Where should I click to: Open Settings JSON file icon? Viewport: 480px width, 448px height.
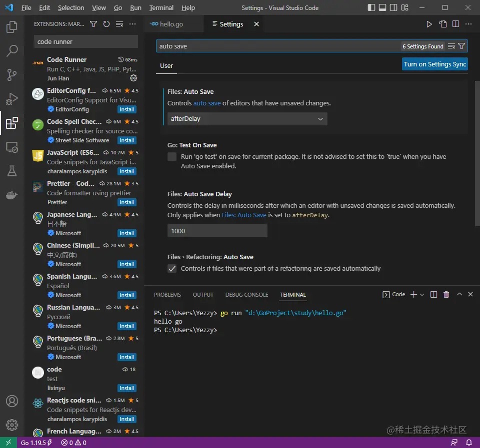pyautogui.click(x=442, y=24)
